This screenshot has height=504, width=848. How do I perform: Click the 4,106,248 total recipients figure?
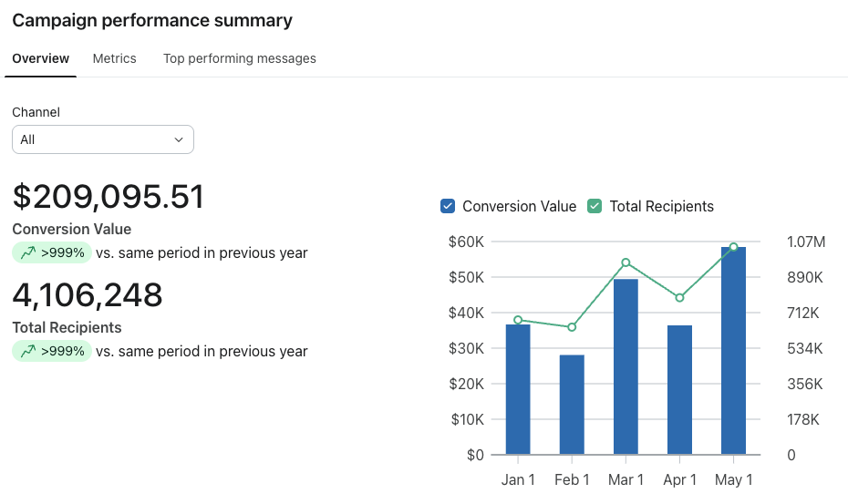pyautogui.click(x=87, y=294)
